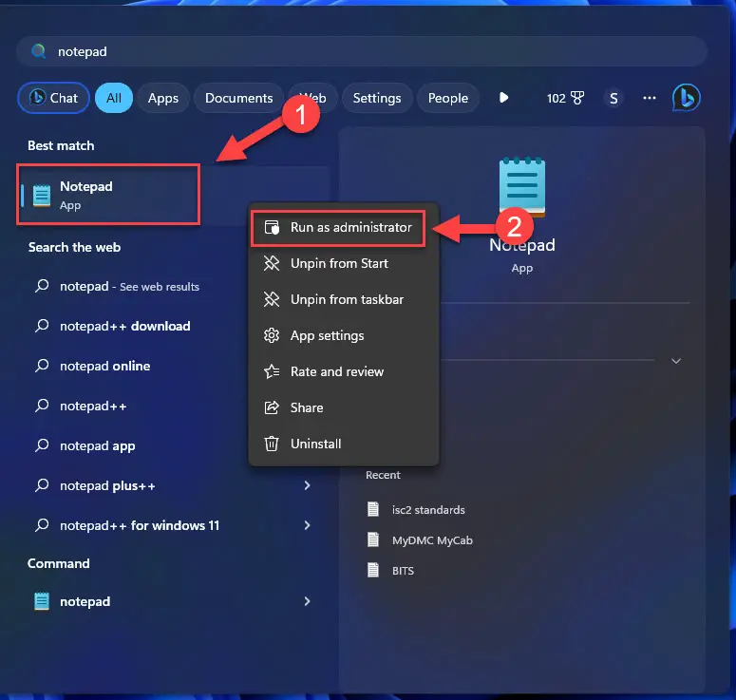Open the S account avatar
Screen dimensions: 736x700
(x=613, y=98)
